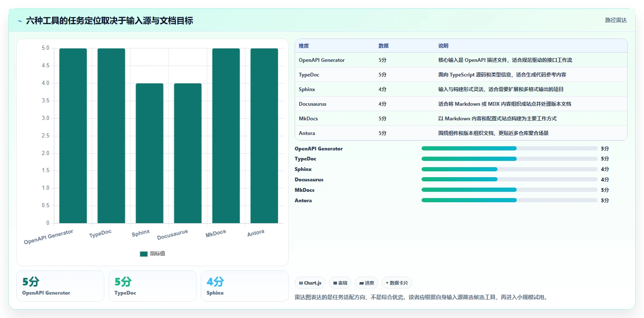Click the OpenAPI Generator progress bar
644x318 pixels.
pos(510,148)
